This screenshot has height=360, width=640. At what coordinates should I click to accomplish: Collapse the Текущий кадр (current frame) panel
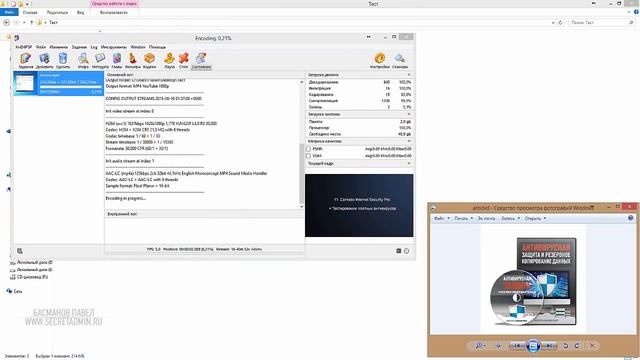tap(409, 163)
